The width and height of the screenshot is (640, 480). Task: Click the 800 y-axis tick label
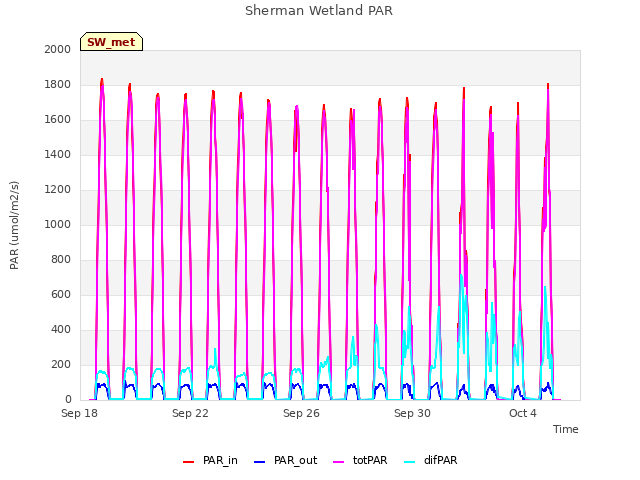pyautogui.click(x=61, y=260)
